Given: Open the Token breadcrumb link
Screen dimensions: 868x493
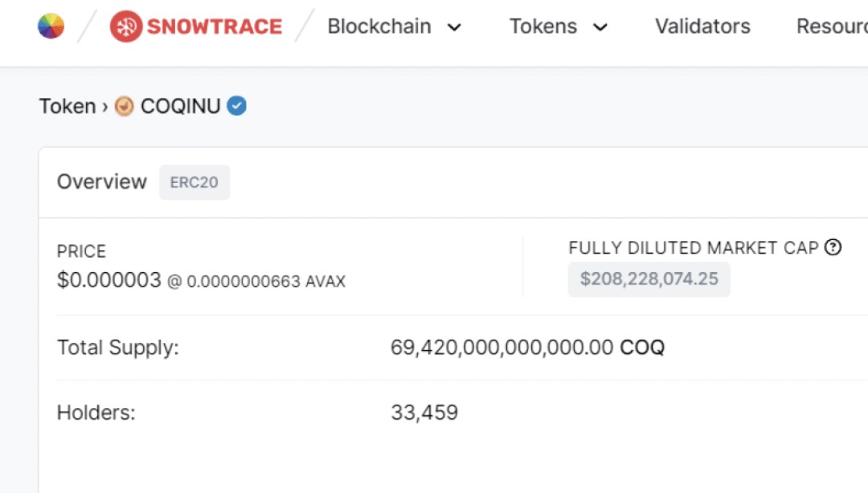Looking at the screenshot, I should [x=68, y=105].
